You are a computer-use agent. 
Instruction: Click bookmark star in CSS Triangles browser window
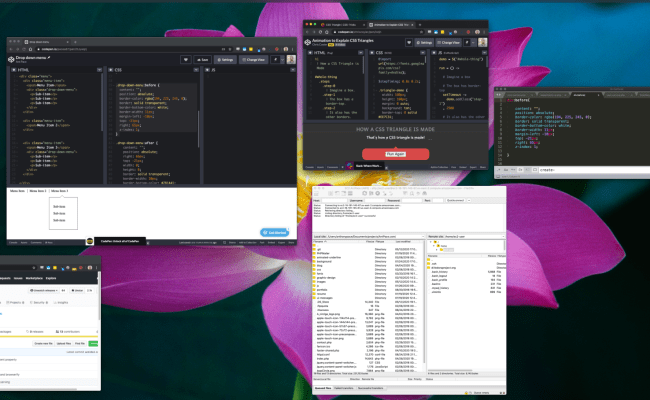[x=421, y=32]
